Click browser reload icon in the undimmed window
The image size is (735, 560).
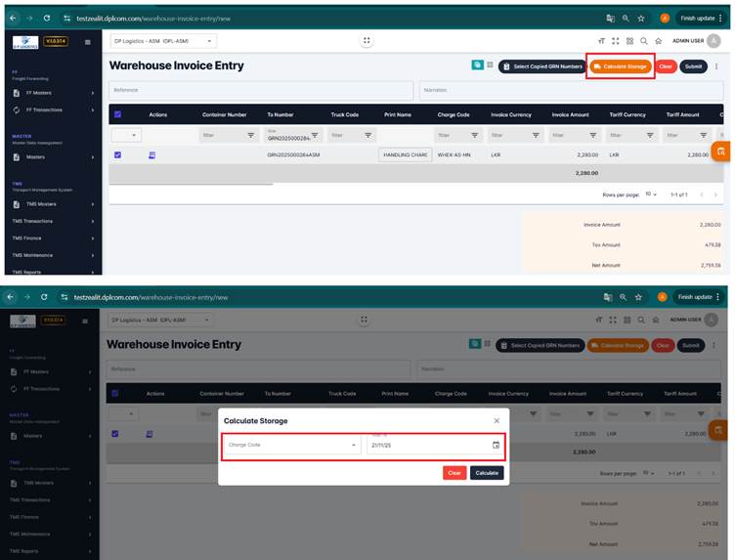[46, 19]
